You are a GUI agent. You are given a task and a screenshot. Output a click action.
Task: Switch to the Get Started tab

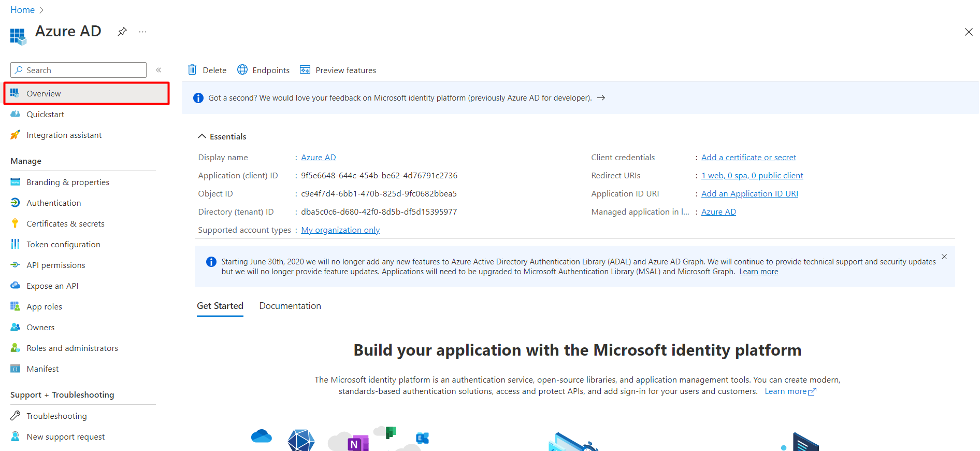[x=220, y=306]
